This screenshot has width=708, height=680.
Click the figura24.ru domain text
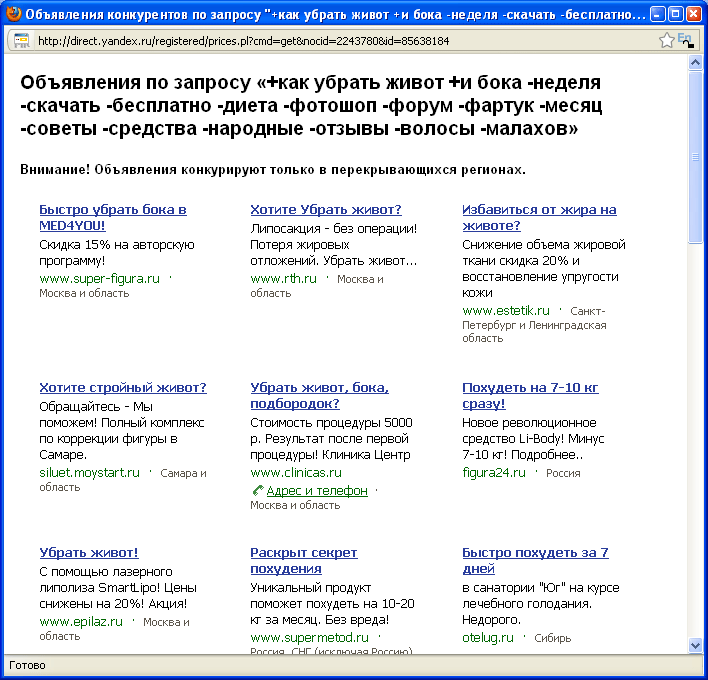(x=494, y=473)
